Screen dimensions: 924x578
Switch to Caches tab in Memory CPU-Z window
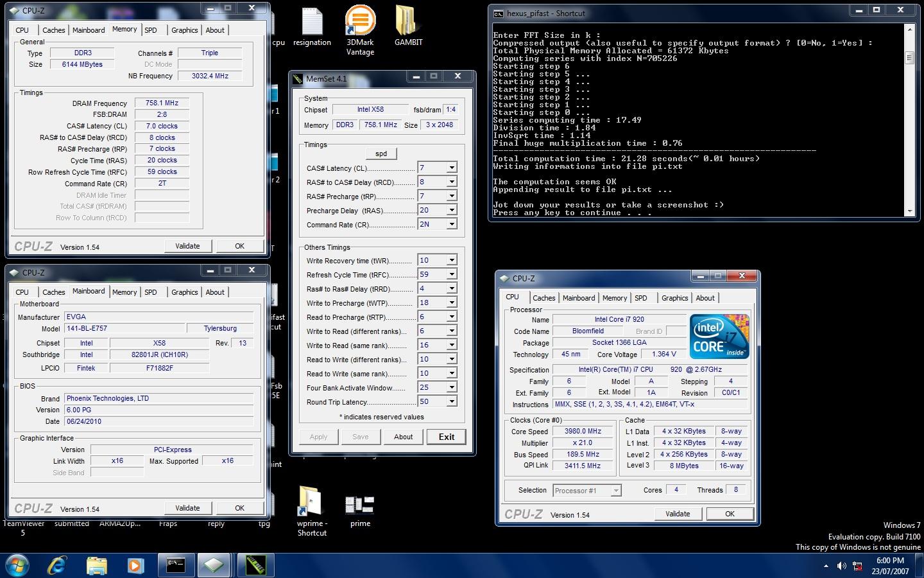53,30
